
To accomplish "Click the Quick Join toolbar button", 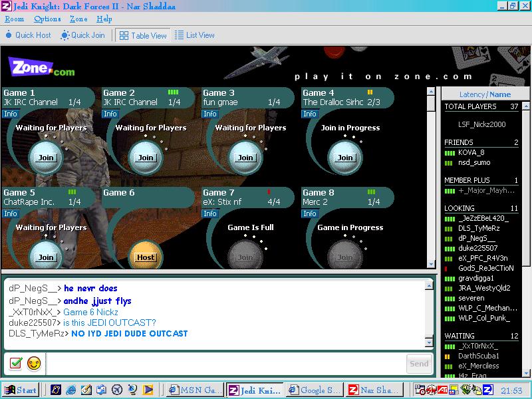I will tap(82, 35).
